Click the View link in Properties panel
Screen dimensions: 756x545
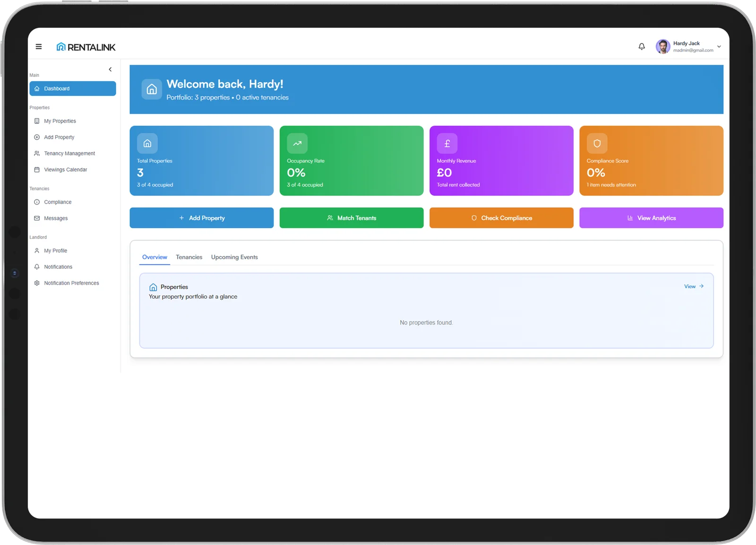[694, 287]
